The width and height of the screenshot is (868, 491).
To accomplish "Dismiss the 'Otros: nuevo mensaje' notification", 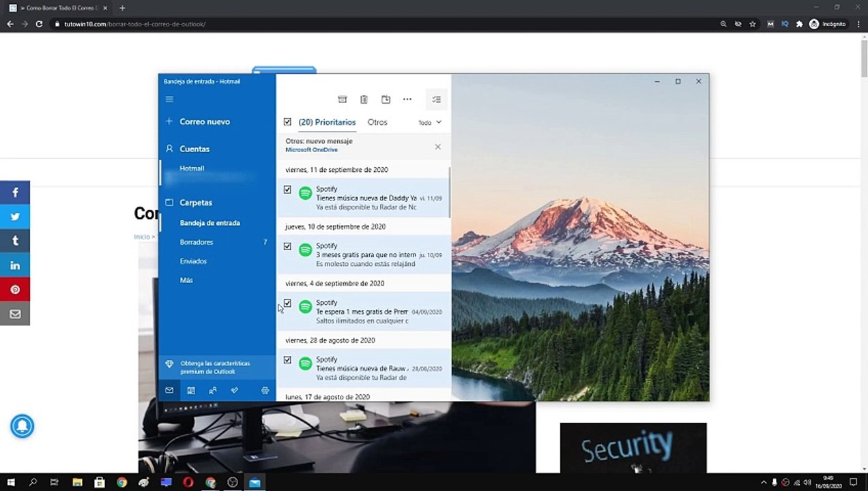I will 437,147.
